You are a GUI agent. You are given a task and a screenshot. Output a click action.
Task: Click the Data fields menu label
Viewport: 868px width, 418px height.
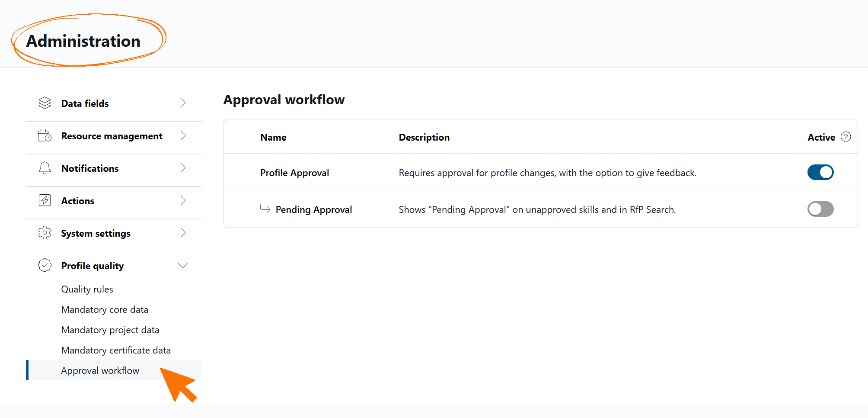pyautogui.click(x=85, y=103)
